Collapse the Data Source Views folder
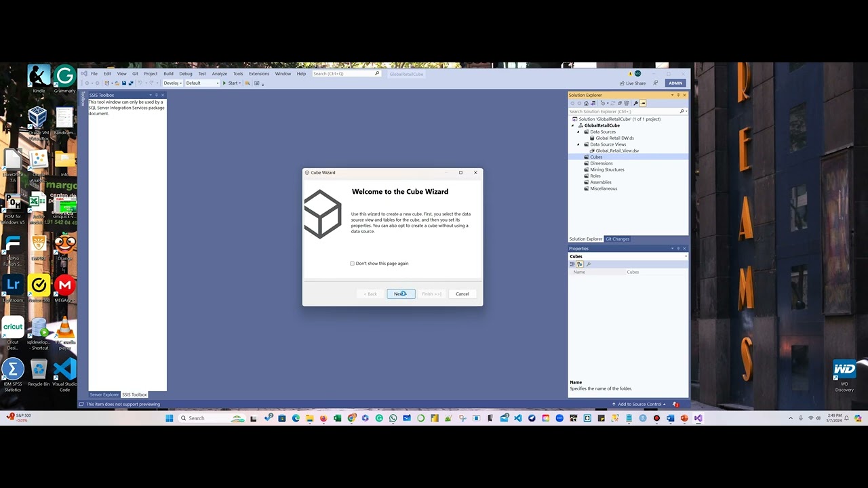This screenshot has height=488, width=868. tap(578, 144)
